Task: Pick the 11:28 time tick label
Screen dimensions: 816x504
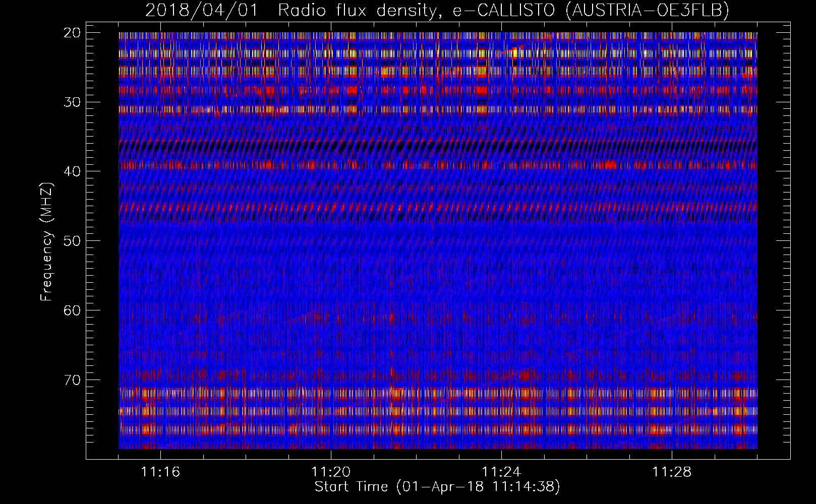Action: pyautogui.click(x=672, y=472)
